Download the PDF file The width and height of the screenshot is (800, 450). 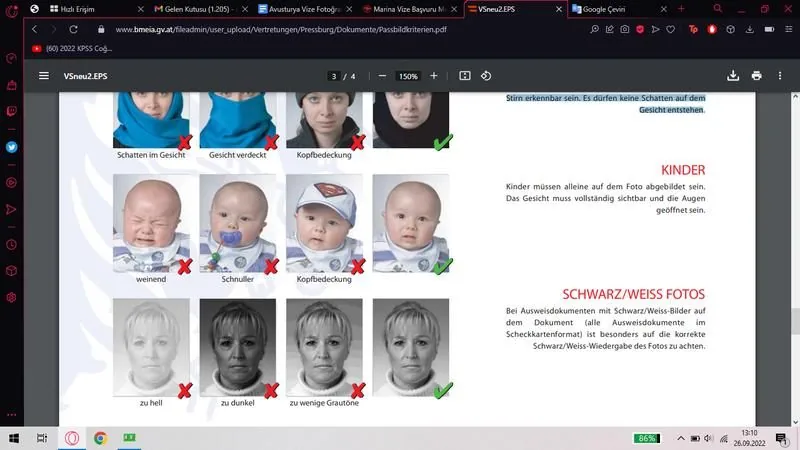pos(733,76)
